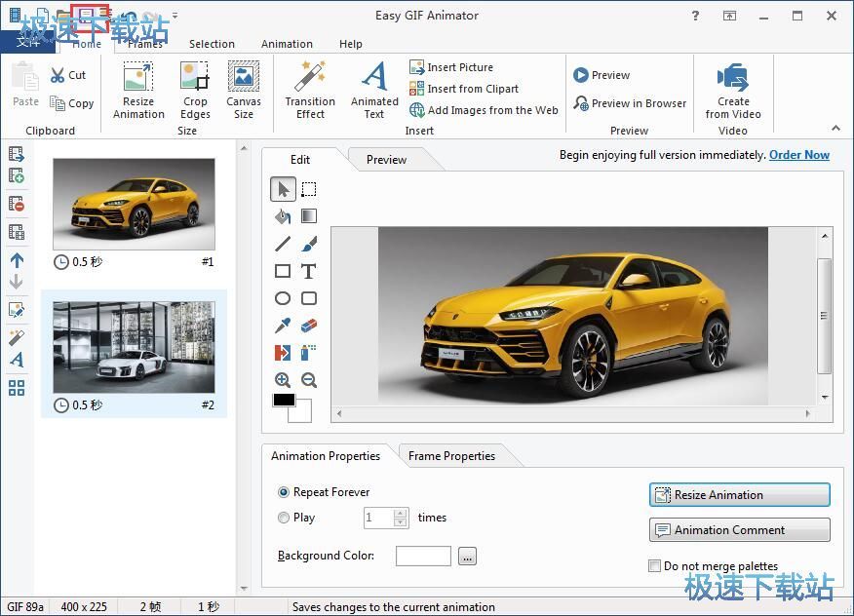Follow the Order Now link
Viewport: 854px width, 616px height.
[x=798, y=155]
